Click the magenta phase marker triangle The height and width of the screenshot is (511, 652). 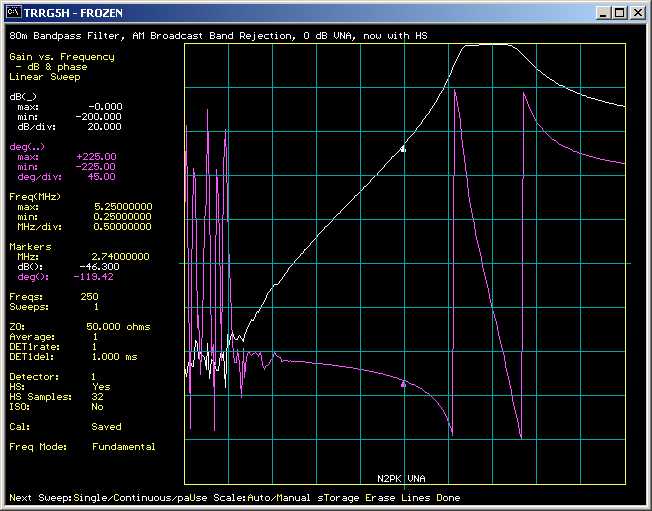tap(403, 383)
